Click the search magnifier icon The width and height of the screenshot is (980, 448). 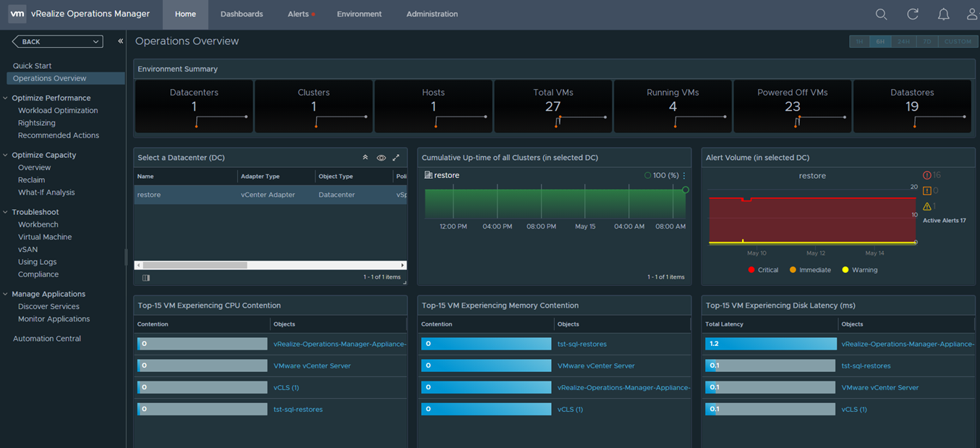pos(881,14)
